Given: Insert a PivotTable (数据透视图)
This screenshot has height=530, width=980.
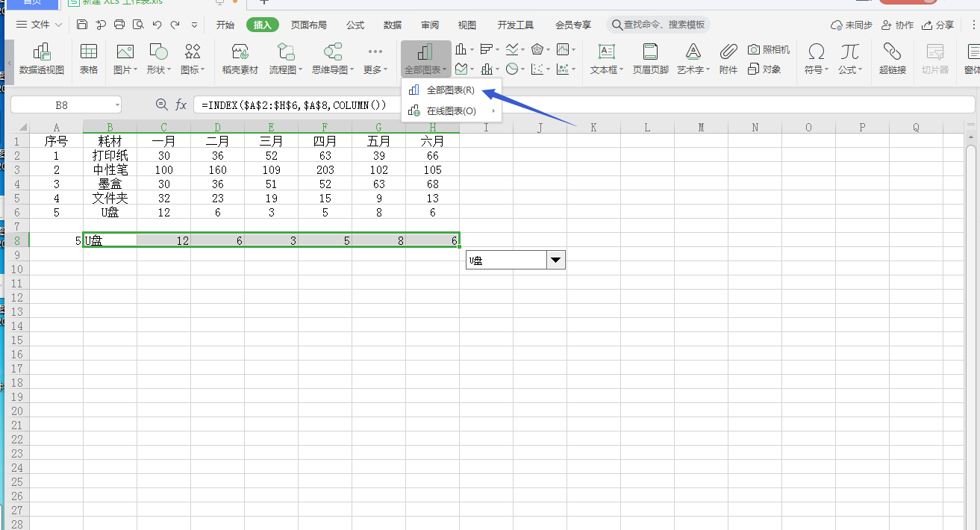Looking at the screenshot, I should click(42, 59).
